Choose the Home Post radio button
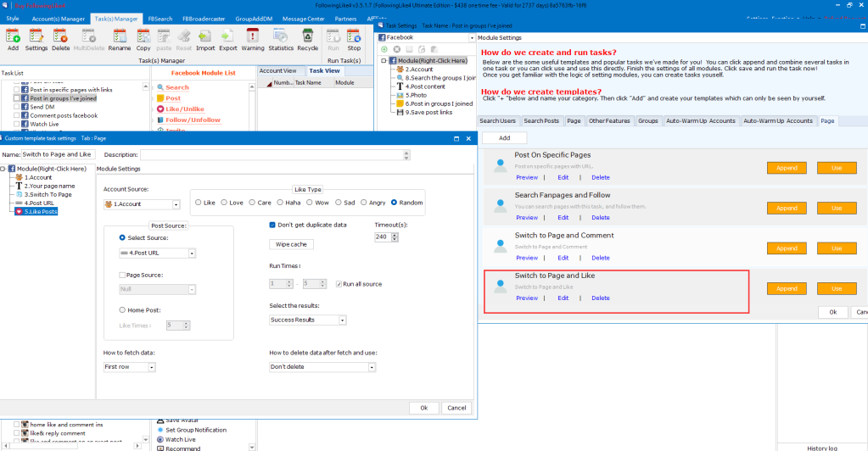Viewport: 868px width, 451px height. pyautogui.click(x=122, y=310)
